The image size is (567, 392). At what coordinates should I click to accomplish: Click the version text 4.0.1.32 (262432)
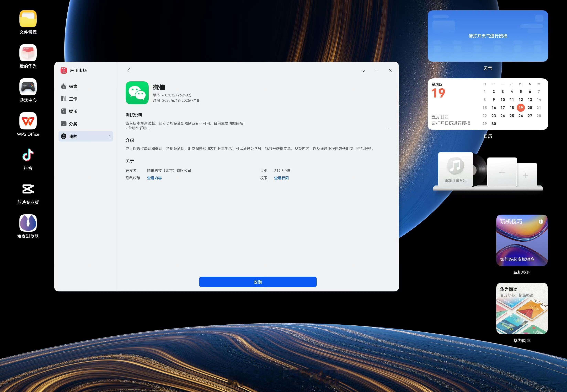click(x=177, y=95)
